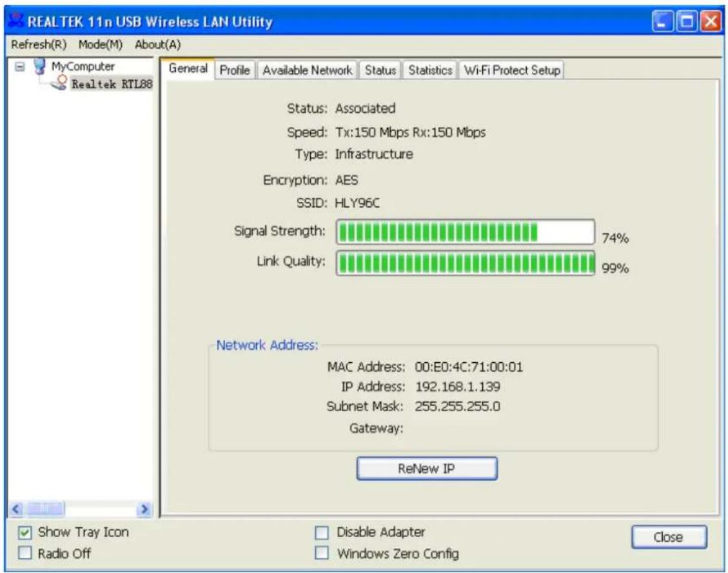The image size is (728, 573).
Task: Uncheck Show Tray Icon checkbox
Action: 25,532
